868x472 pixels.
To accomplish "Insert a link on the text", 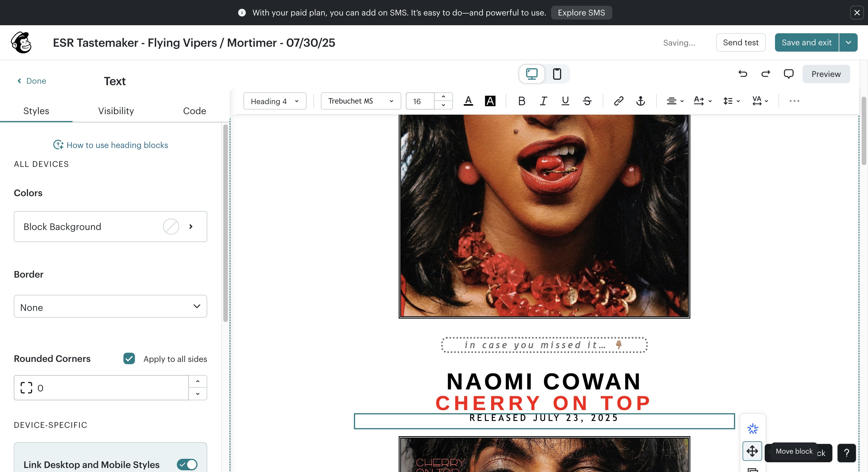I will tap(619, 101).
